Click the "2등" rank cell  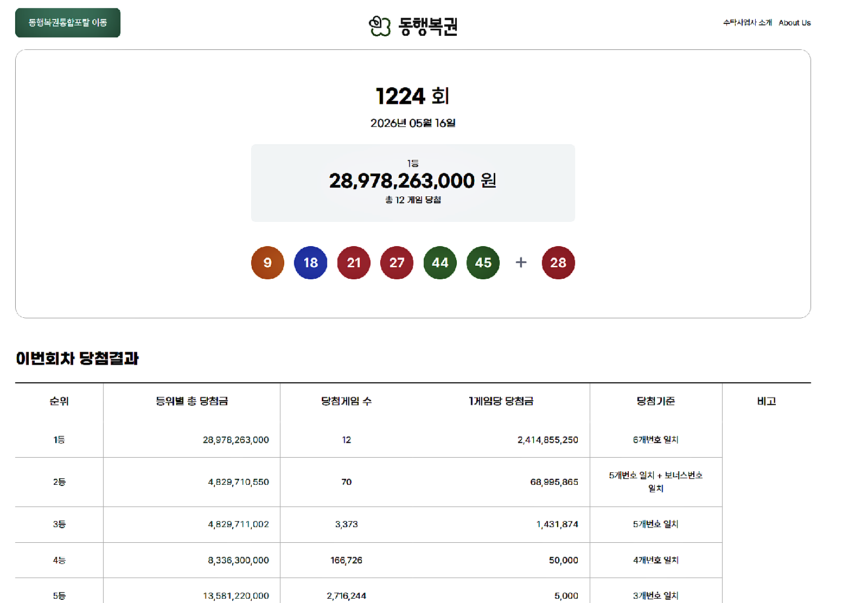point(59,482)
